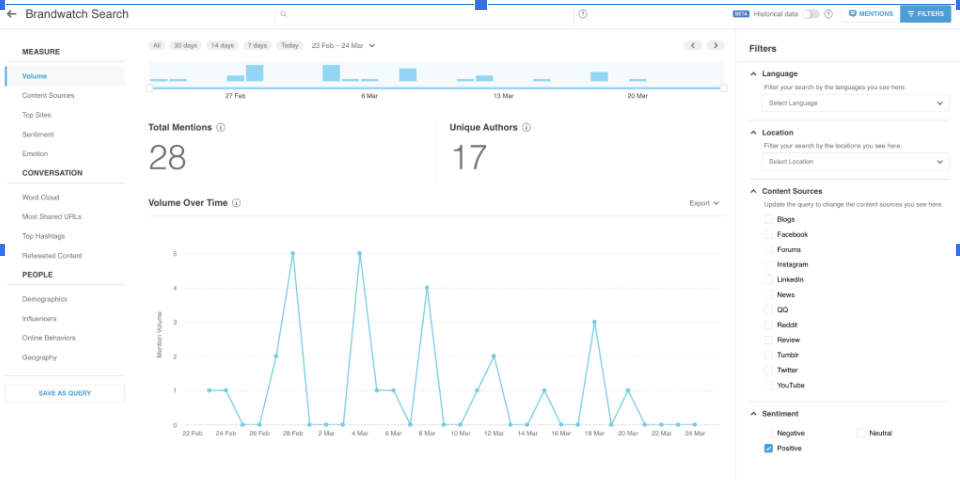Open the Select Location dropdown

855,162
